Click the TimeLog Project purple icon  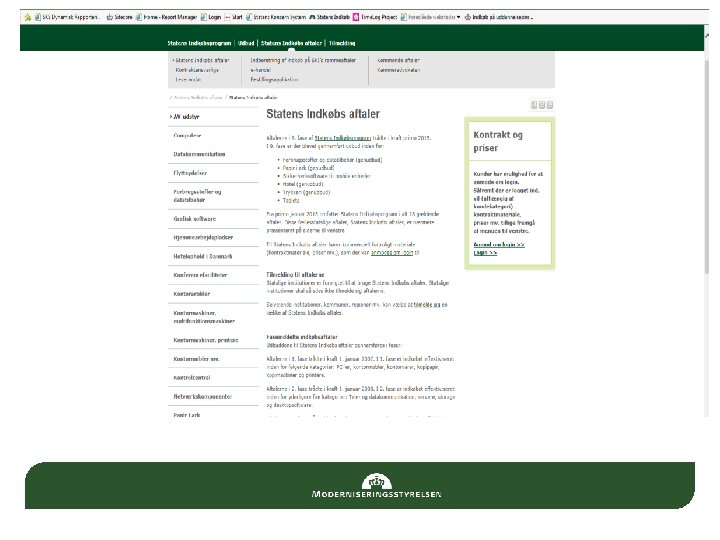click(356, 17)
